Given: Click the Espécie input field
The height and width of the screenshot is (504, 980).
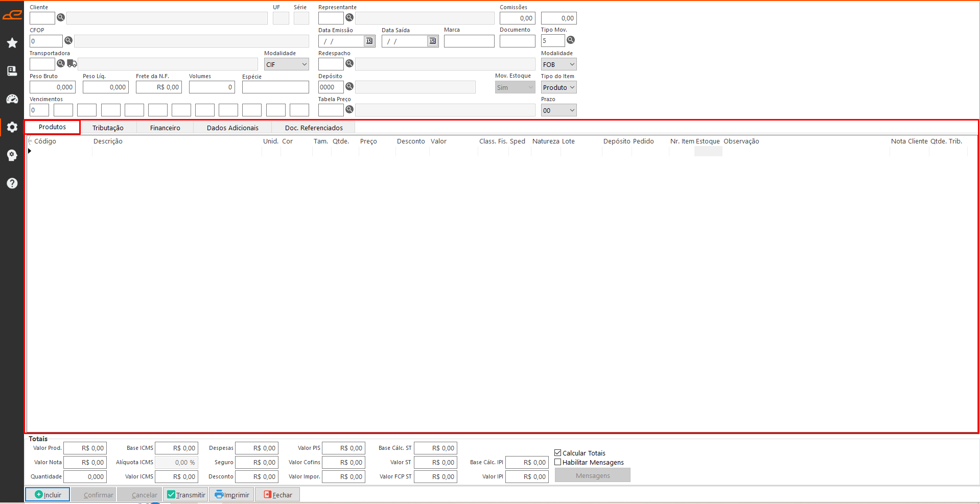Looking at the screenshot, I should coord(275,87).
